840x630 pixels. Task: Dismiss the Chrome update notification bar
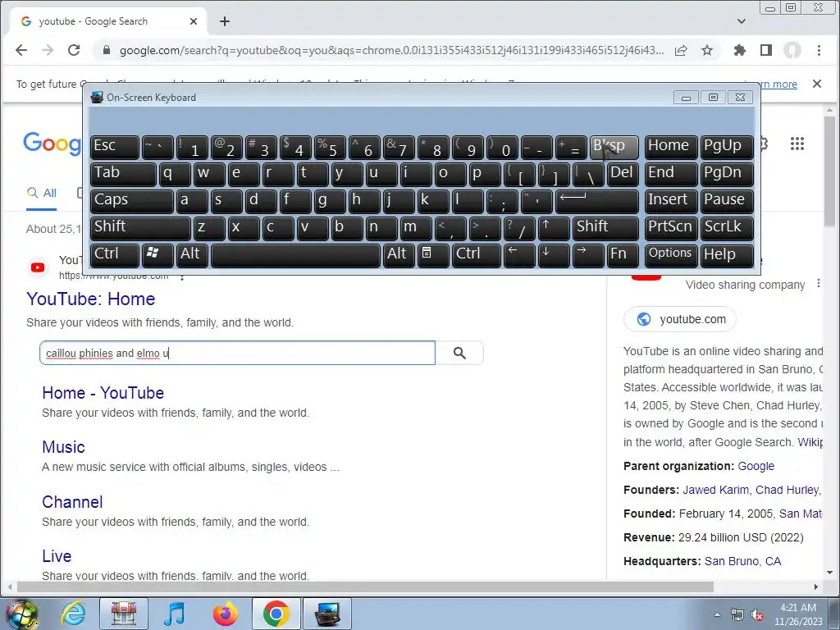tap(817, 84)
